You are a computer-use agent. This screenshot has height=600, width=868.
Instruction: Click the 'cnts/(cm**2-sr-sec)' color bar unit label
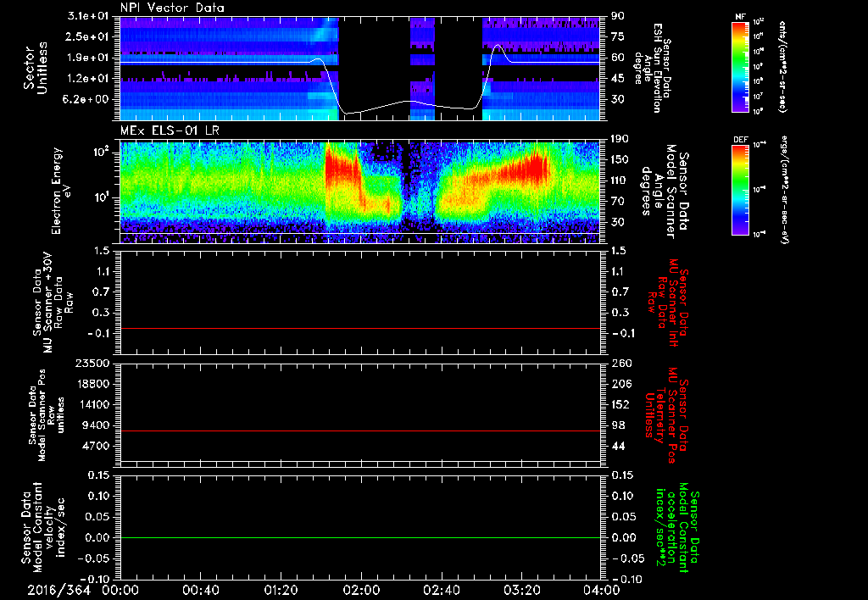click(x=782, y=66)
